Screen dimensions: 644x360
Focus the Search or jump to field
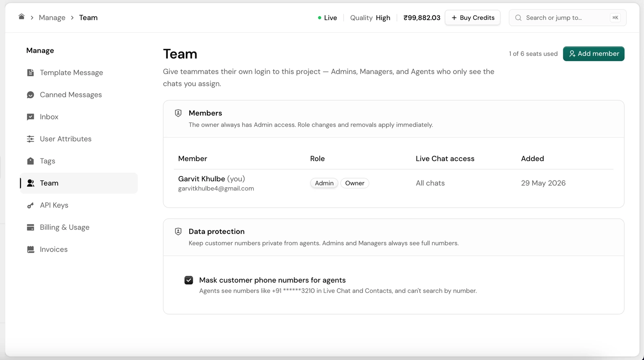point(568,18)
